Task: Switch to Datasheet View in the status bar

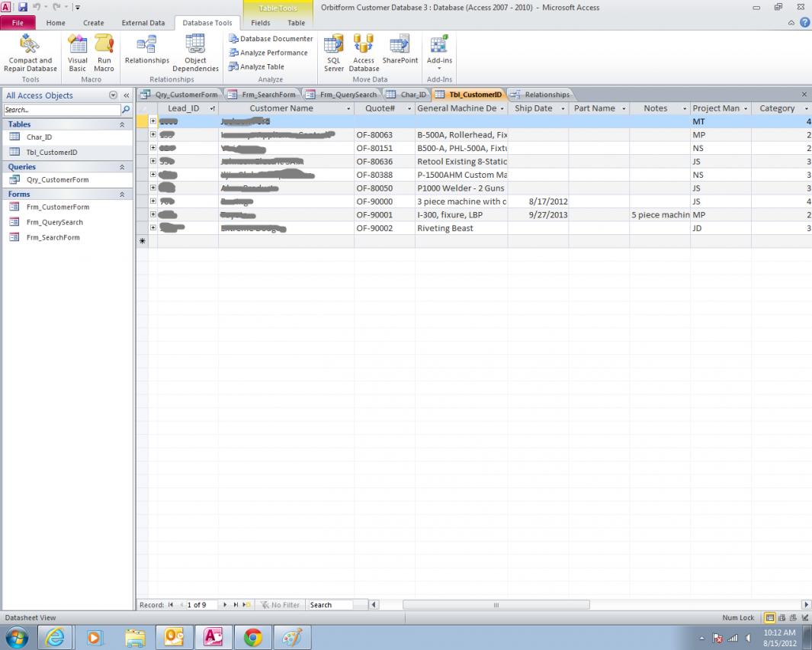Action: tap(770, 618)
